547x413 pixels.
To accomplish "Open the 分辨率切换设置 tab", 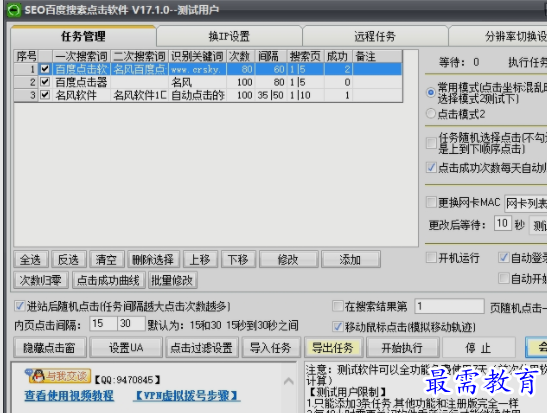I will [498, 36].
